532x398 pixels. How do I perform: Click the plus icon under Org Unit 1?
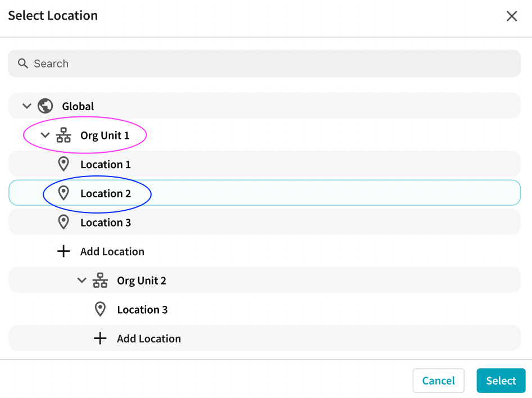coord(63,251)
